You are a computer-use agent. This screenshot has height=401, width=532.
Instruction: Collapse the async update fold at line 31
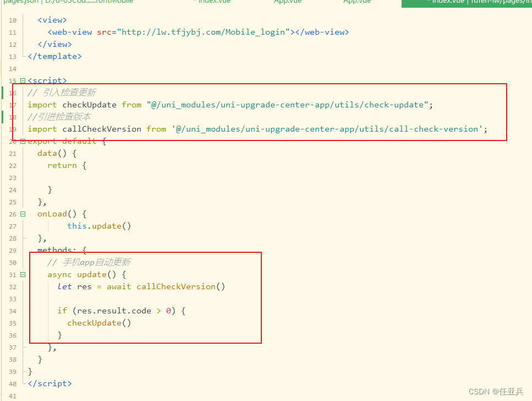pos(23,274)
